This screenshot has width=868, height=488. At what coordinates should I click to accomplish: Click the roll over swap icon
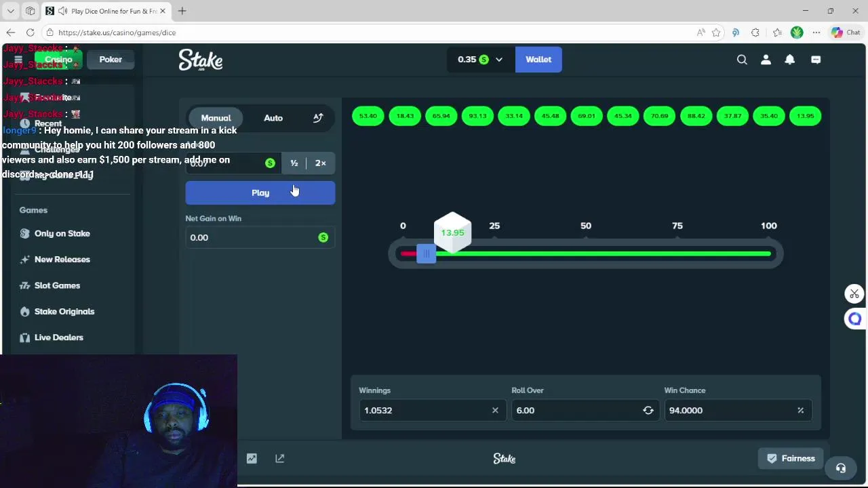648,410
